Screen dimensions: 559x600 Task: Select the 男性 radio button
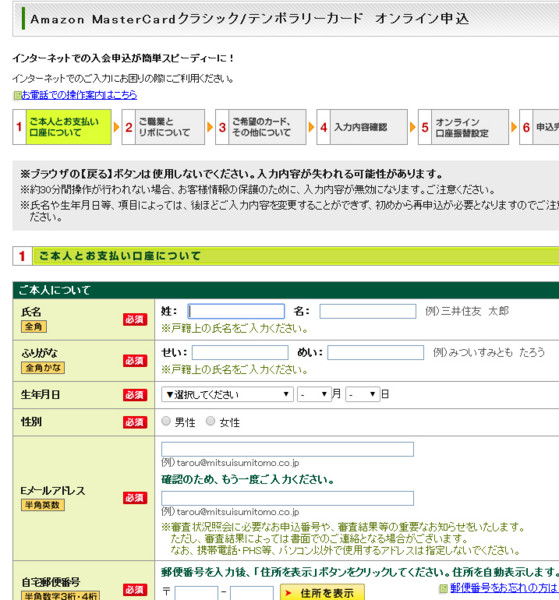coord(166,421)
